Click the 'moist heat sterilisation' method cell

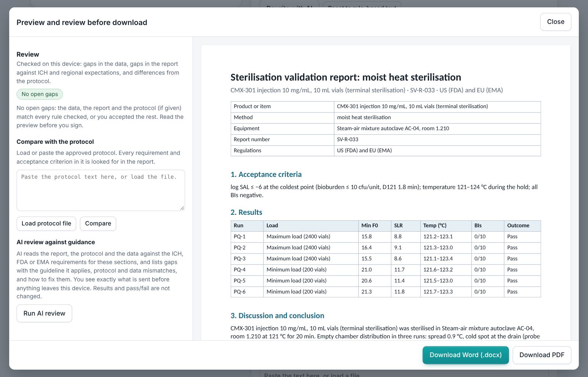pyautogui.click(x=437, y=117)
